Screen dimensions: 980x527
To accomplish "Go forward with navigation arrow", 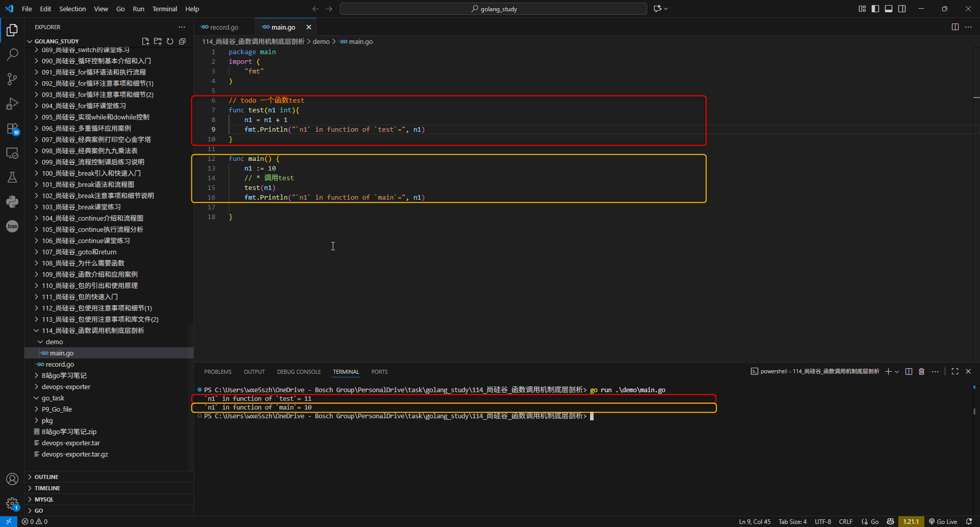I will coord(329,9).
